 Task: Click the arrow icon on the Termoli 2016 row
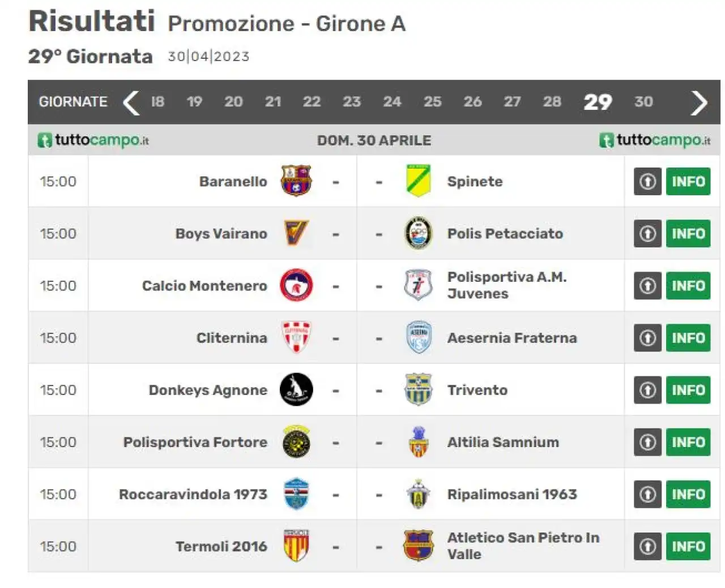(x=647, y=546)
